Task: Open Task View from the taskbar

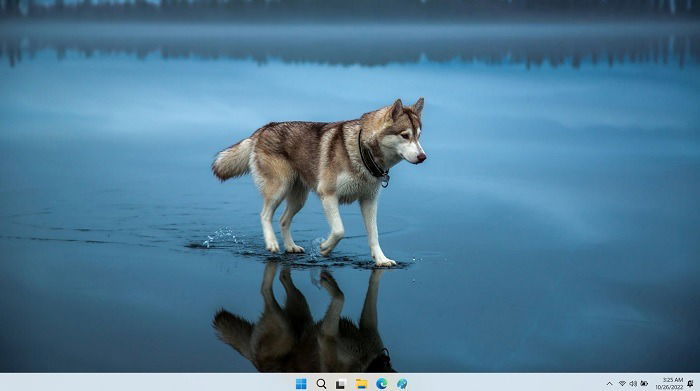Action: point(341,383)
